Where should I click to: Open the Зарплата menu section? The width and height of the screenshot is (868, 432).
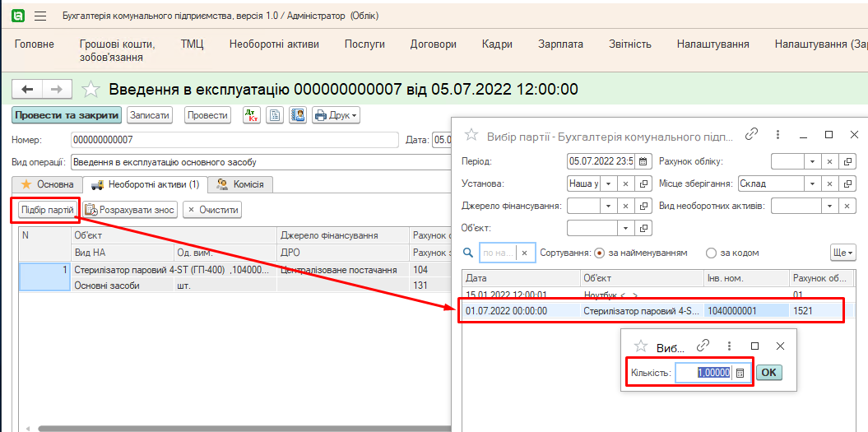tap(561, 44)
